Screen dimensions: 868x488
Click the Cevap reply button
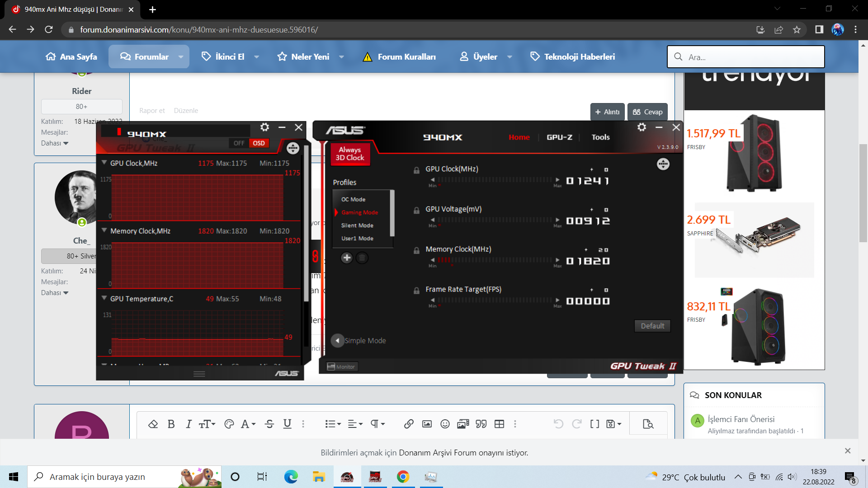[647, 112]
